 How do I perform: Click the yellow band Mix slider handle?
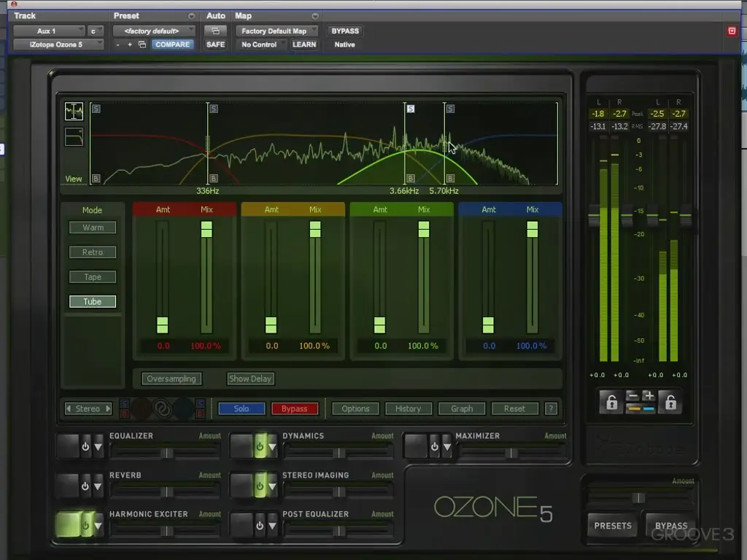click(x=315, y=229)
